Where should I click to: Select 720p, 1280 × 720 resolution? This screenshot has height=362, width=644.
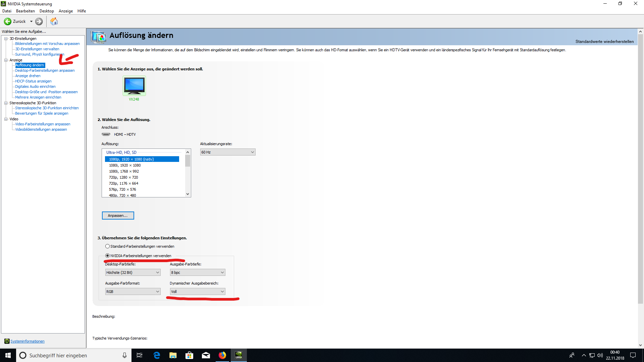tap(123, 177)
